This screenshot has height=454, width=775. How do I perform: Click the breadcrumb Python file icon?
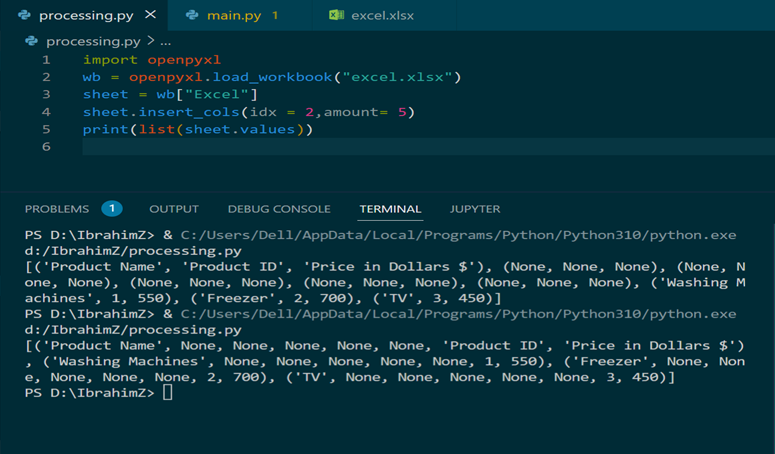[x=31, y=41]
